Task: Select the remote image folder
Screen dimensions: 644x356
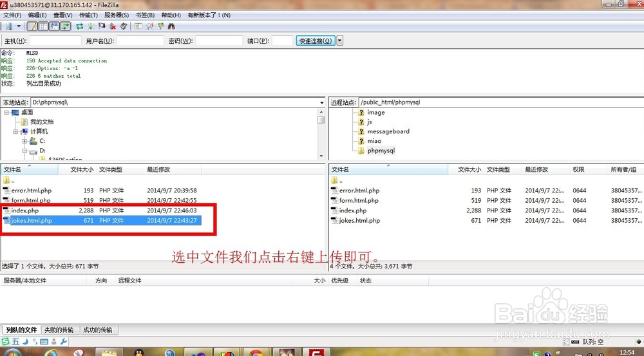Action: (376, 113)
